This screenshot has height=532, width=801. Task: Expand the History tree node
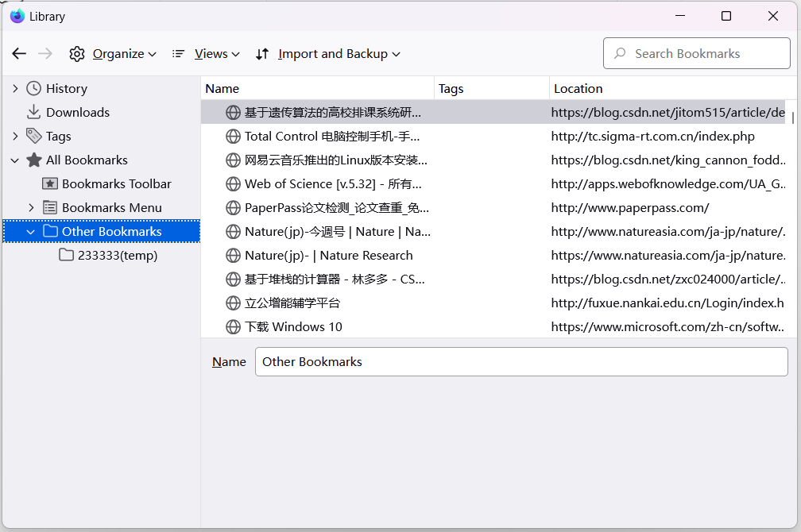[x=15, y=88]
